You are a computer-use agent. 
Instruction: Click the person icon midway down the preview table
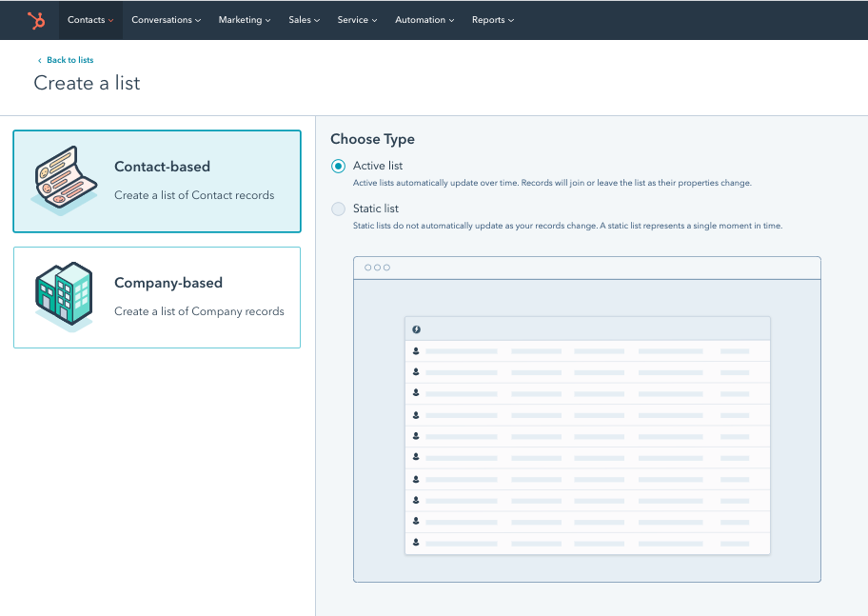click(x=416, y=435)
